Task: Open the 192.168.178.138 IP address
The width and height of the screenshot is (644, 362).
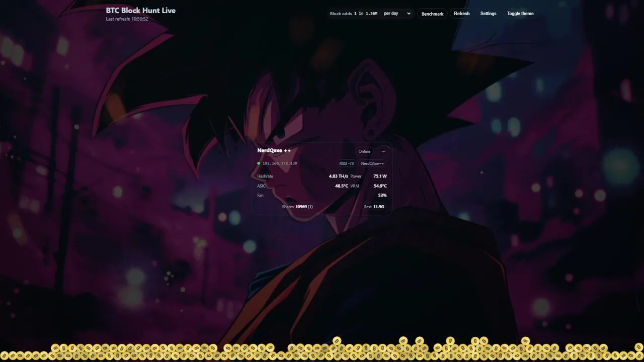Action: 280,163
